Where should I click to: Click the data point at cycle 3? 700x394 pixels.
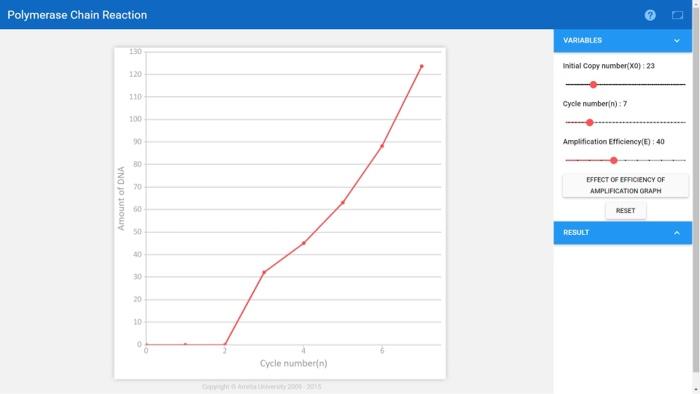[x=264, y=272]
